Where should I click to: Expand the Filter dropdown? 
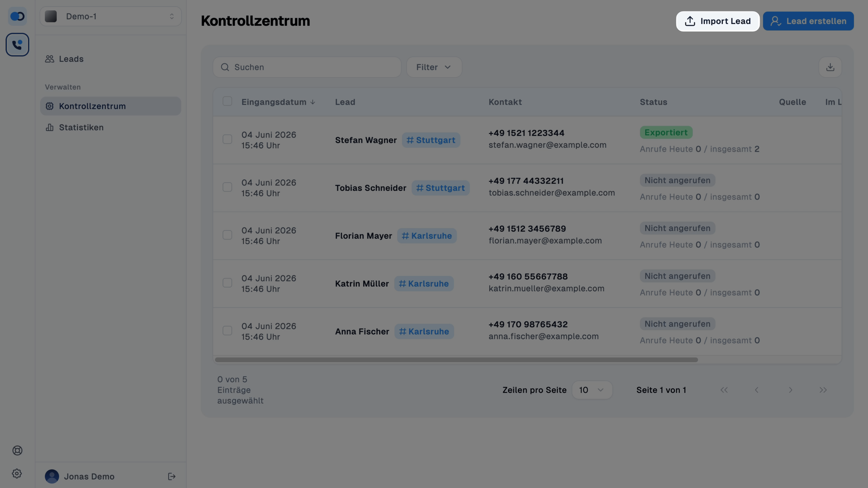(x=434, y=67)
